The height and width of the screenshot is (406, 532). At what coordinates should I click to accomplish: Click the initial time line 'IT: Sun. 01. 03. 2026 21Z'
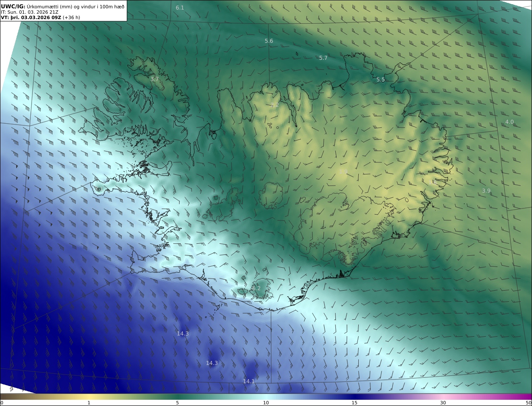tap(30, 12)
